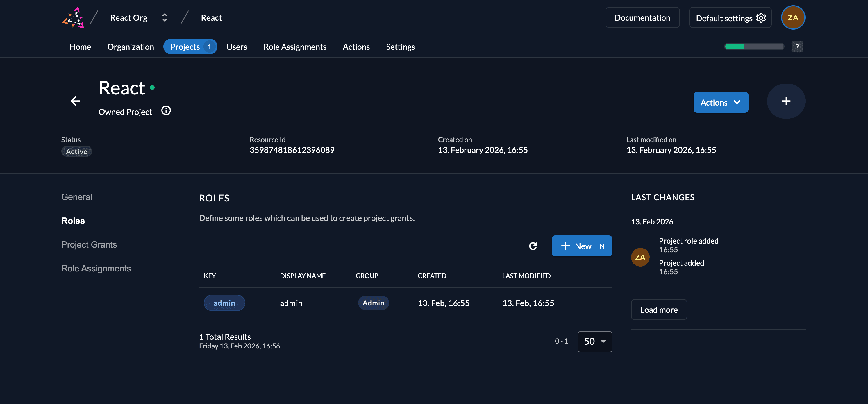Screen dimensions: 868x404
Task: Click the back arrow next to React
Action: click(75, 101)
